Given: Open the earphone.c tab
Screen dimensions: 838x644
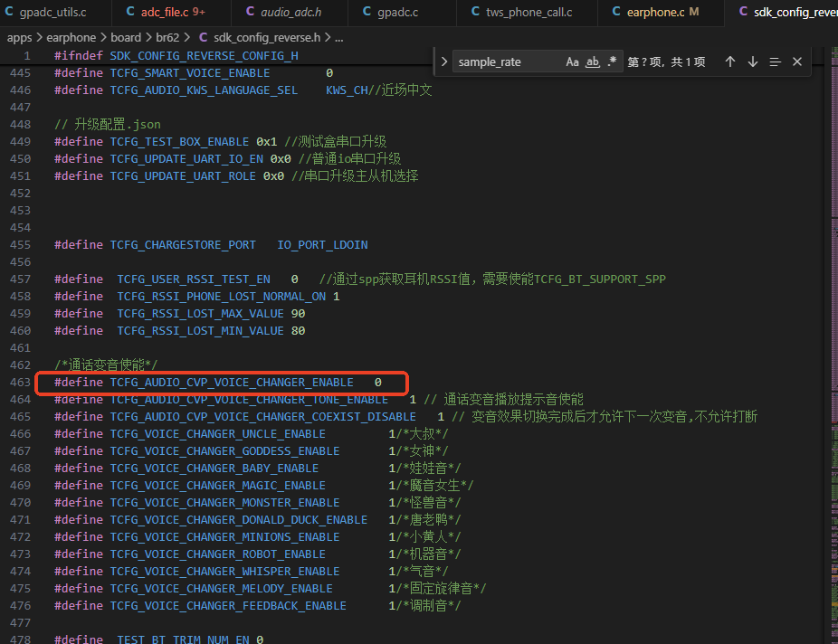Looking at the screenshot, I should tap(661, 12).
